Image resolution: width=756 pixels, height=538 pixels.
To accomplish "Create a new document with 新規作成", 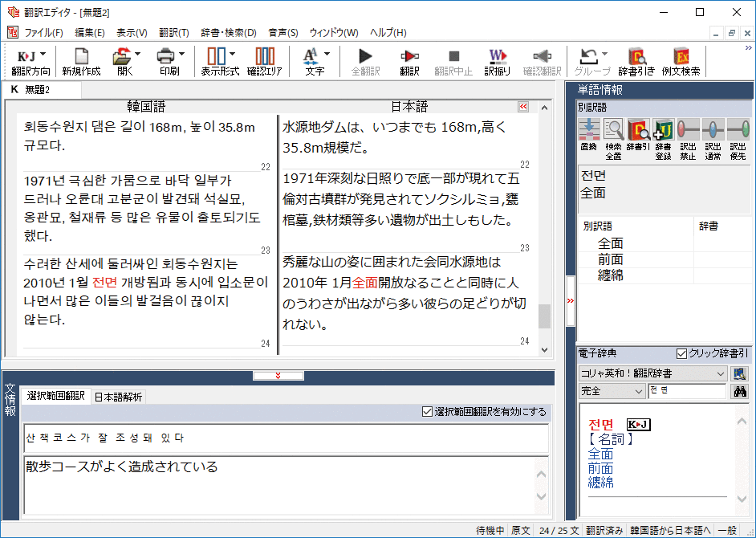I will point(81,61).
